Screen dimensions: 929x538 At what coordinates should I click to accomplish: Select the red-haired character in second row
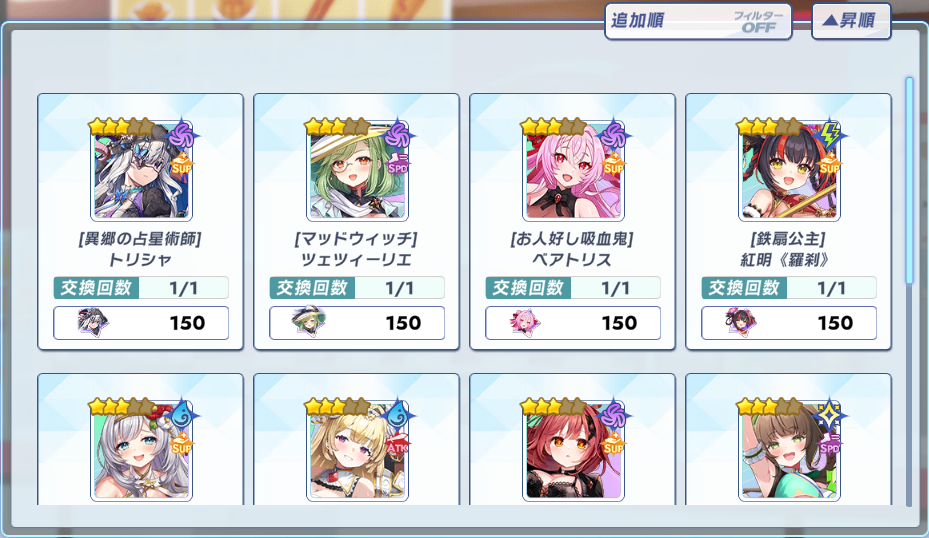pos(573,451)
